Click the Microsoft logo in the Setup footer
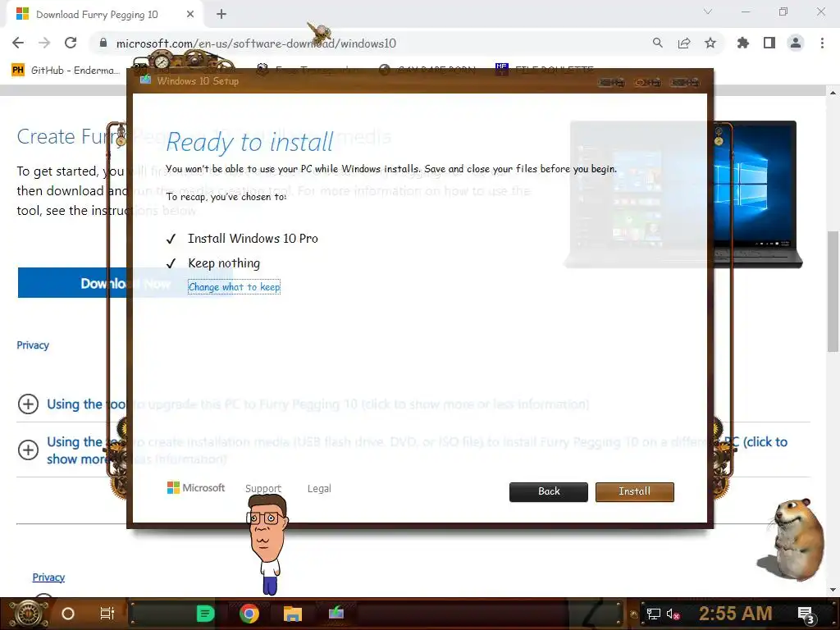The width and height of the screenshot is (840, 630). point(196,487)
